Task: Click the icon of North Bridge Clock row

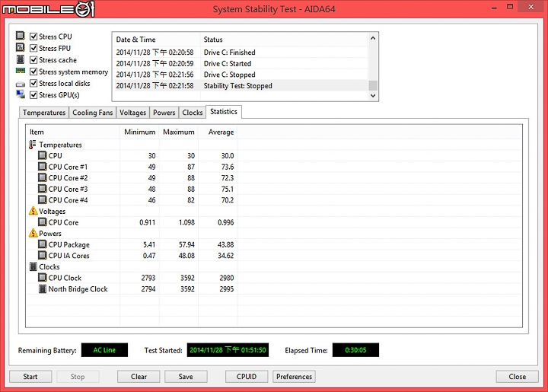Action: (43, 288)
